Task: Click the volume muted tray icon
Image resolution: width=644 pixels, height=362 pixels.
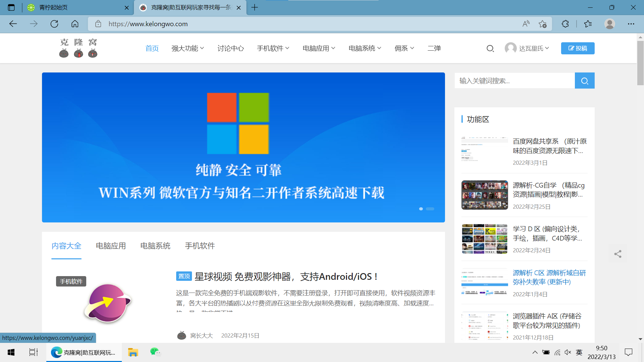Action: coord(568,352)
